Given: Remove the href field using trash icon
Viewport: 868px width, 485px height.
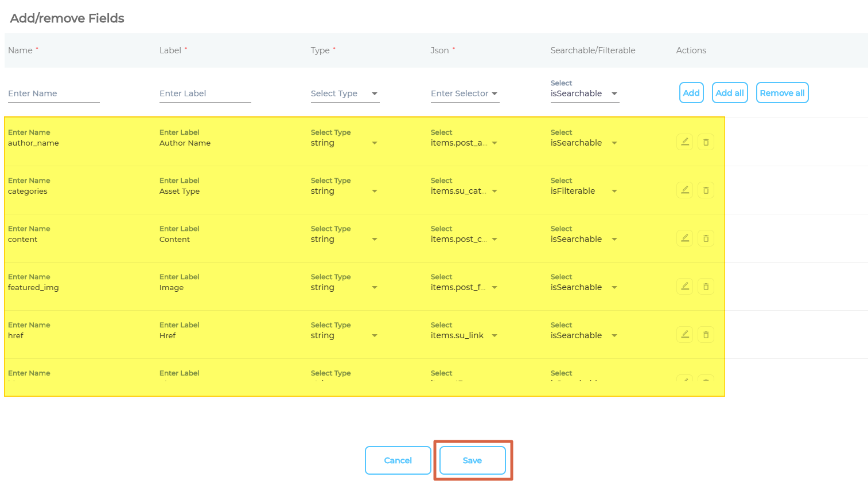Looking at the screenshot, I should pos(706,334).
